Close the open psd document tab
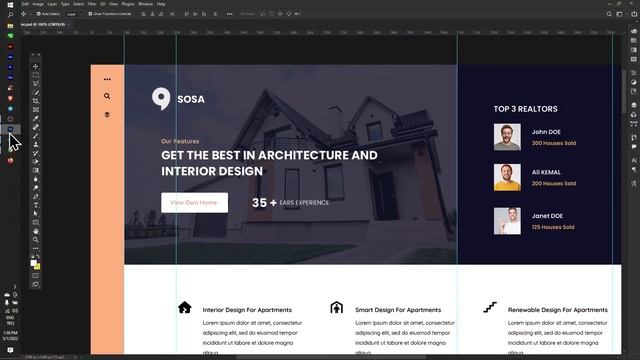This screenshot has height=360, width=640. 69,24
